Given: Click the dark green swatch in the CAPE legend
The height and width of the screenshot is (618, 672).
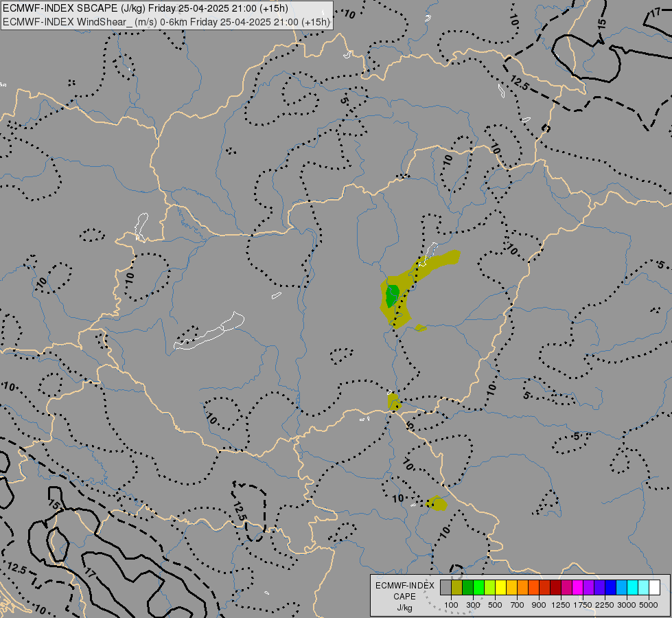Looking at the screenshot, I should (468, 587).
